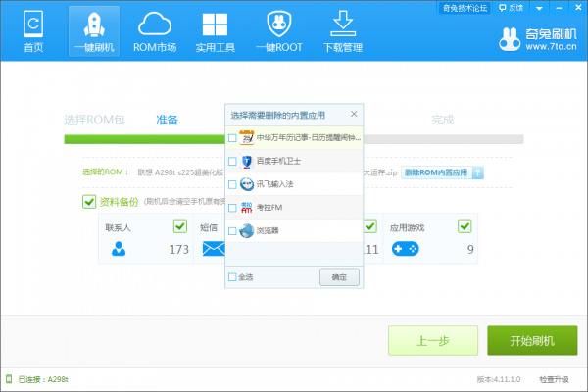Uncheck the 资料备份 checkbox
The image size is (588, 392).
[x=89, y=202]
